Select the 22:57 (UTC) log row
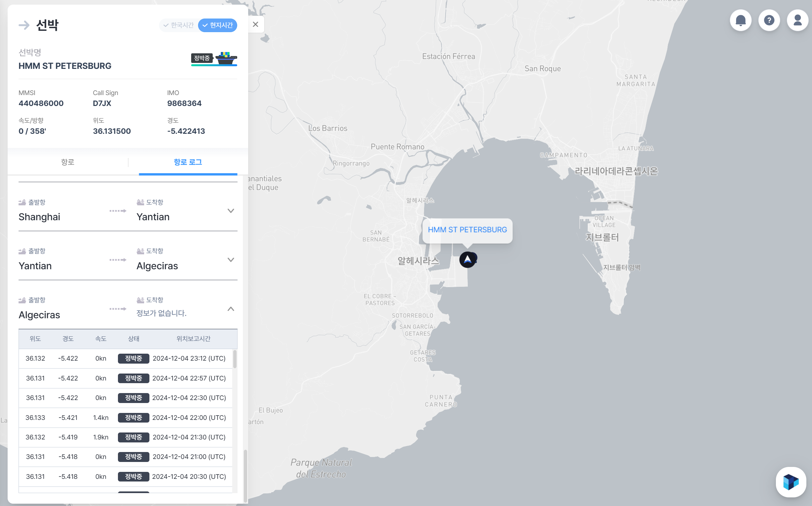812x506 pixels. point(126,378)
